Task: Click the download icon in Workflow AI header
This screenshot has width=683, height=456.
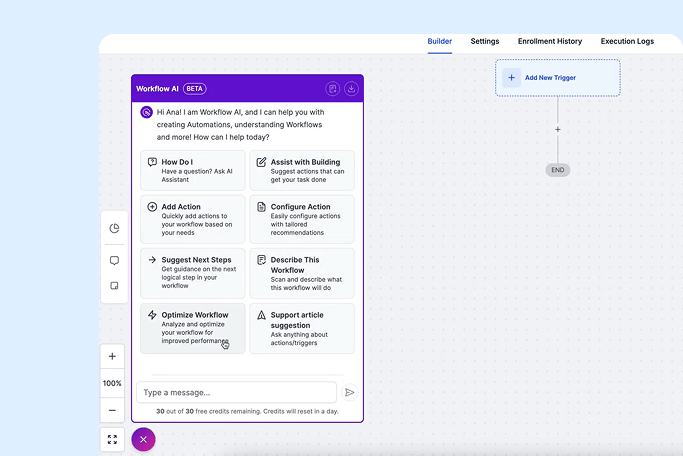Action: pos(351,89)
